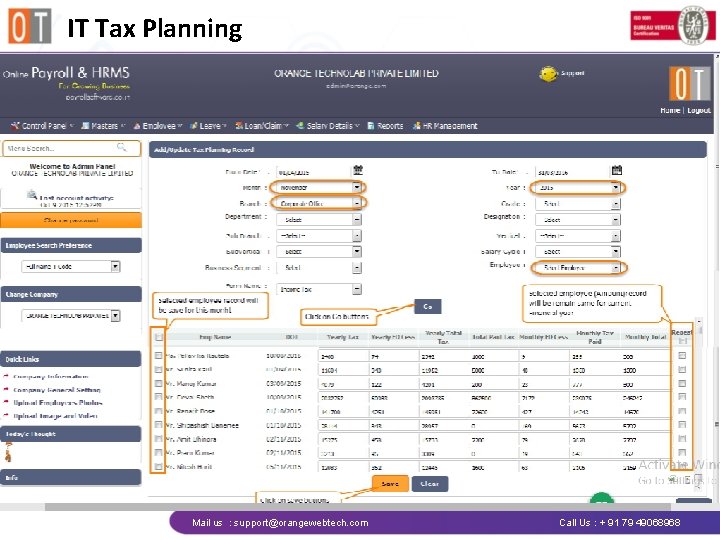Open the Month dropdown showing November
This screenshot has height=540, width=720.
(319, 187)
